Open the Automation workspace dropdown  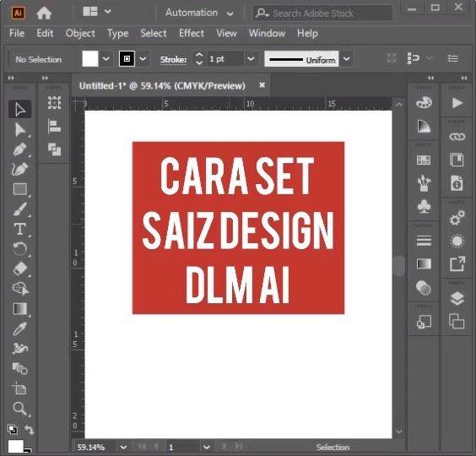(199, 13)
